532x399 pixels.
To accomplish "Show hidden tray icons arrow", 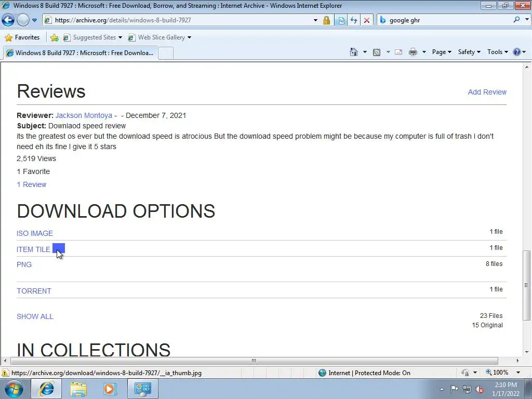I will [442, 389].
